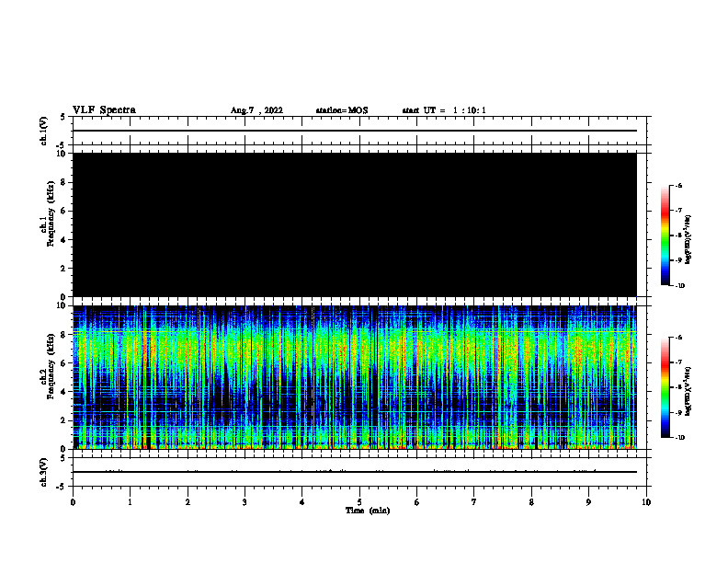Click the "ch.3(V)" waveform axis label
Screen dimensions: 728x563
(43, 472)
